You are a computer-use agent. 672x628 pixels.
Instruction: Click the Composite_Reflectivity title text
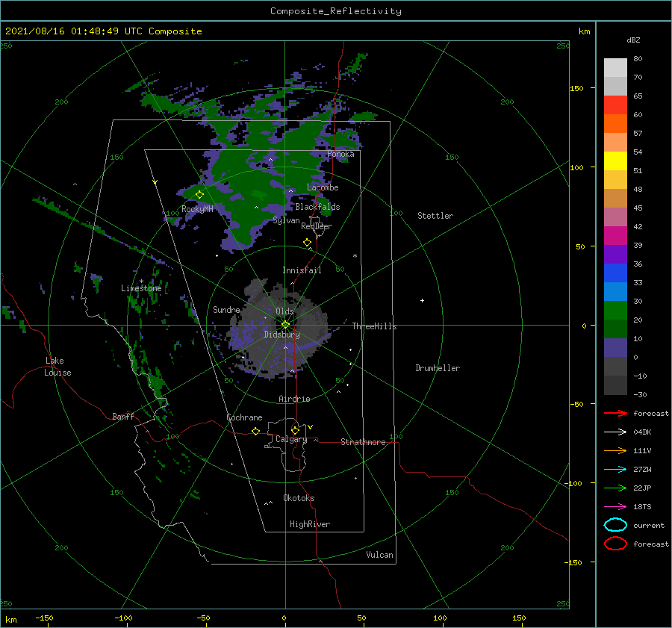[x=336, y=11]
